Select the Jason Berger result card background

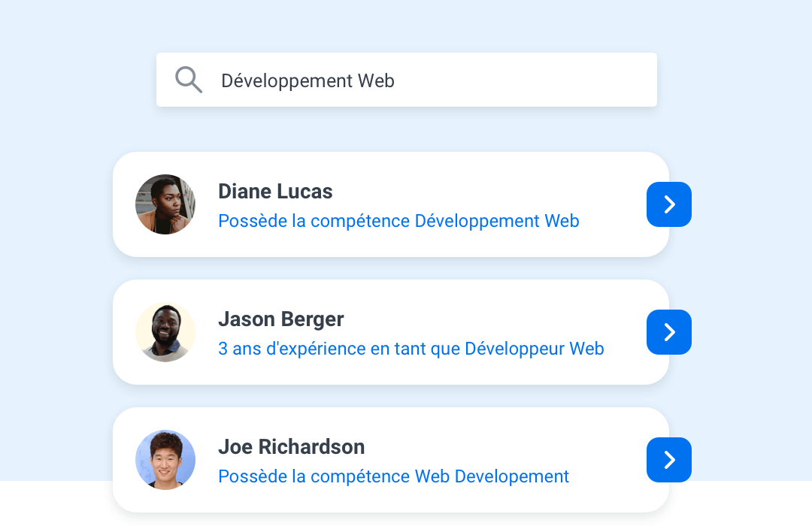(x=391, y=332)
